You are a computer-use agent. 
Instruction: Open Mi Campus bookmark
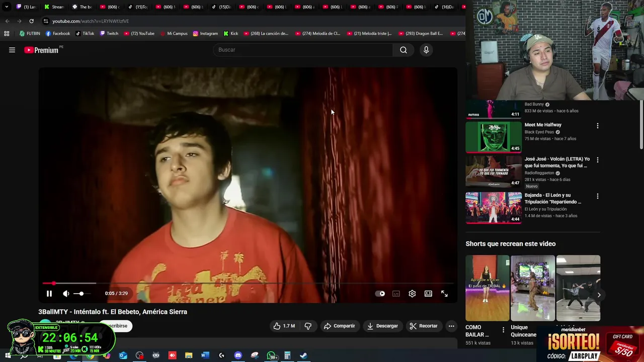pyautogui.click(x=174, y=34)
